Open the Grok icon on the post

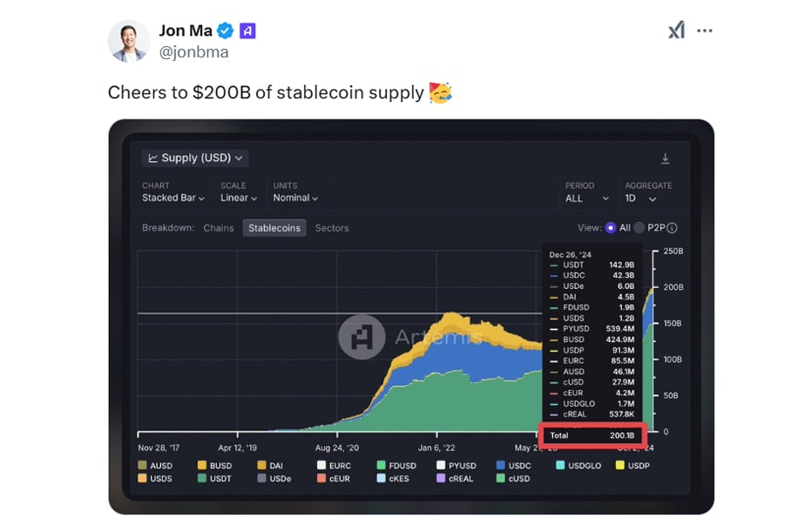coord(677,30)
